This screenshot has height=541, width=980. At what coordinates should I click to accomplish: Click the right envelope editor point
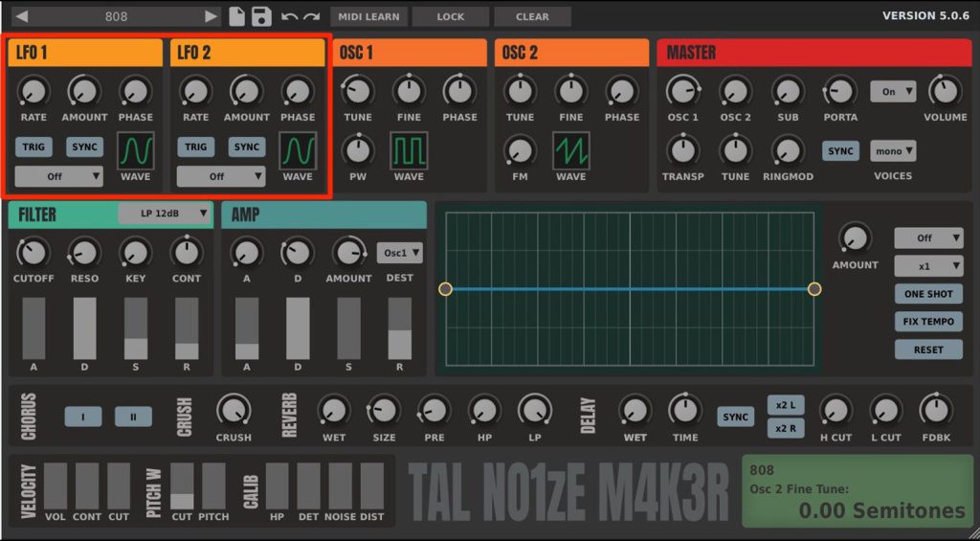coord(814,289)
